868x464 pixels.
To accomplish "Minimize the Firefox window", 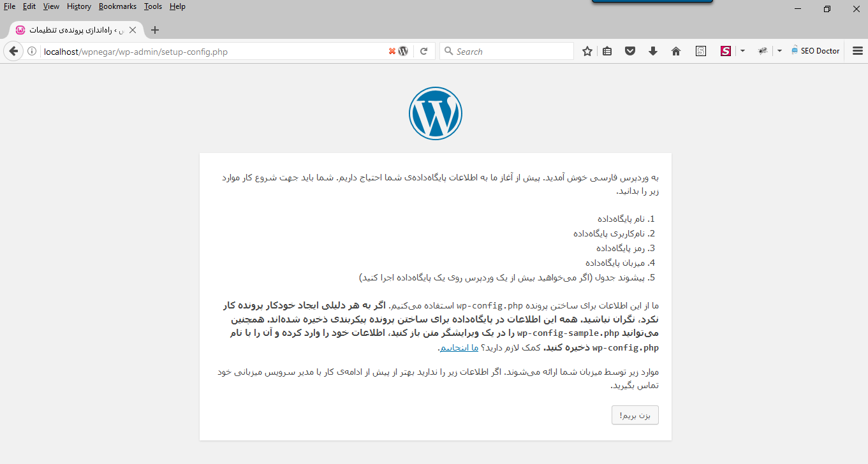I will point(798,8).
